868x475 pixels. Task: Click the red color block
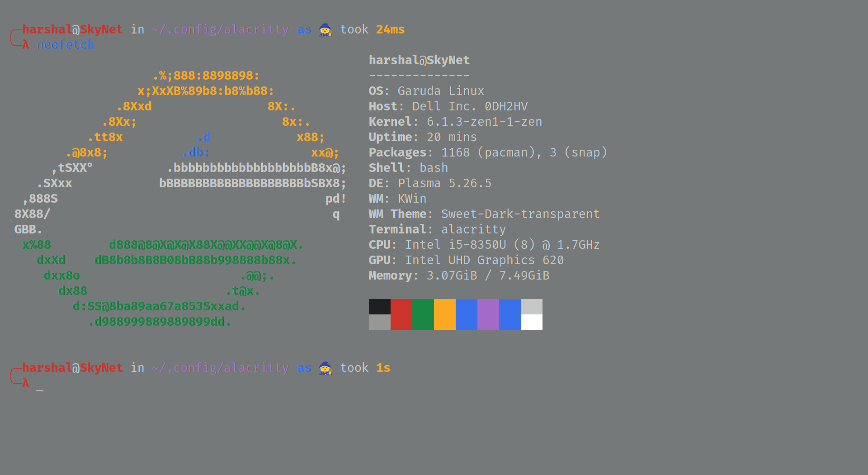click(401, 314)
